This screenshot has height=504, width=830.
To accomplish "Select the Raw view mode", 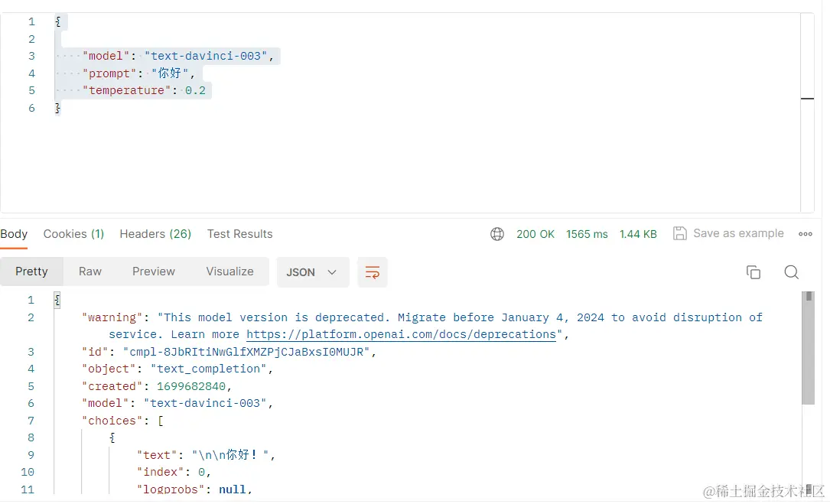I will tap(90, 272).
